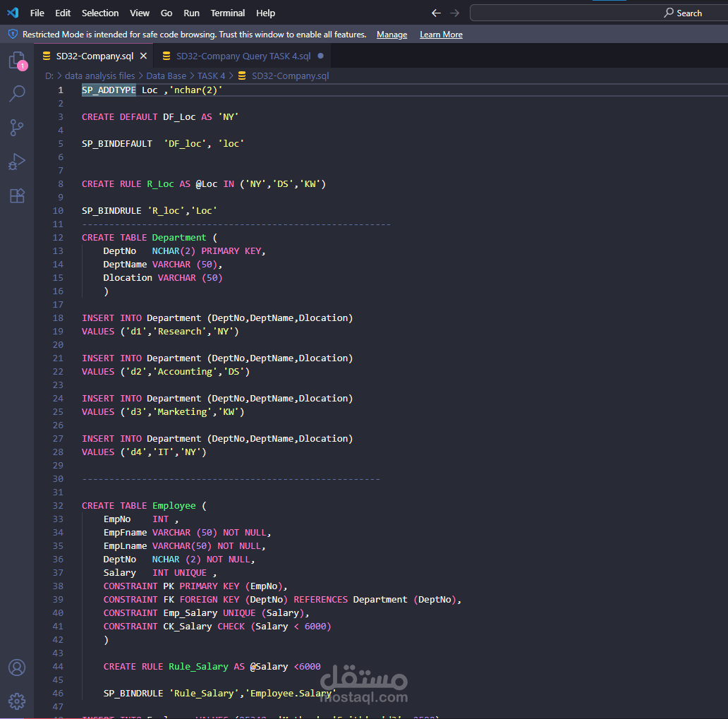Open the File menu
Image resolution: width=728 pixels, height=719 pixels.
click(37, 13)
